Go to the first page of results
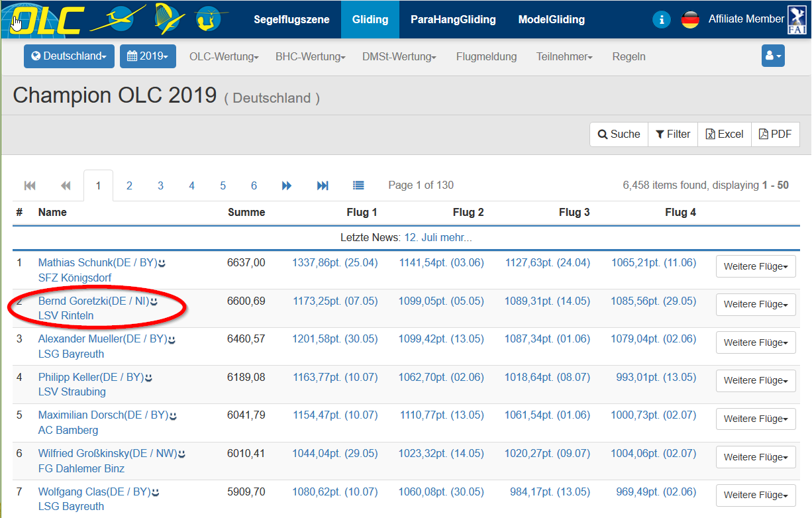 [x=30, y=185]
